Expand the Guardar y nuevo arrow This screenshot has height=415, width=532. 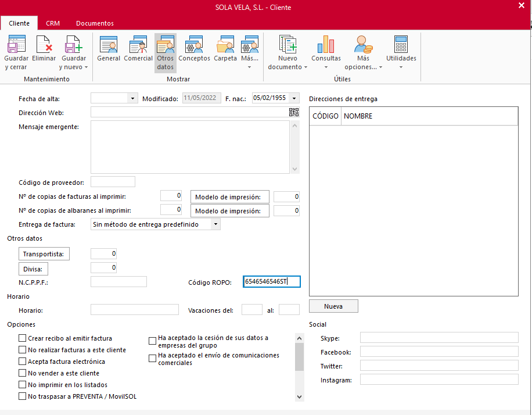pos(86,67)
